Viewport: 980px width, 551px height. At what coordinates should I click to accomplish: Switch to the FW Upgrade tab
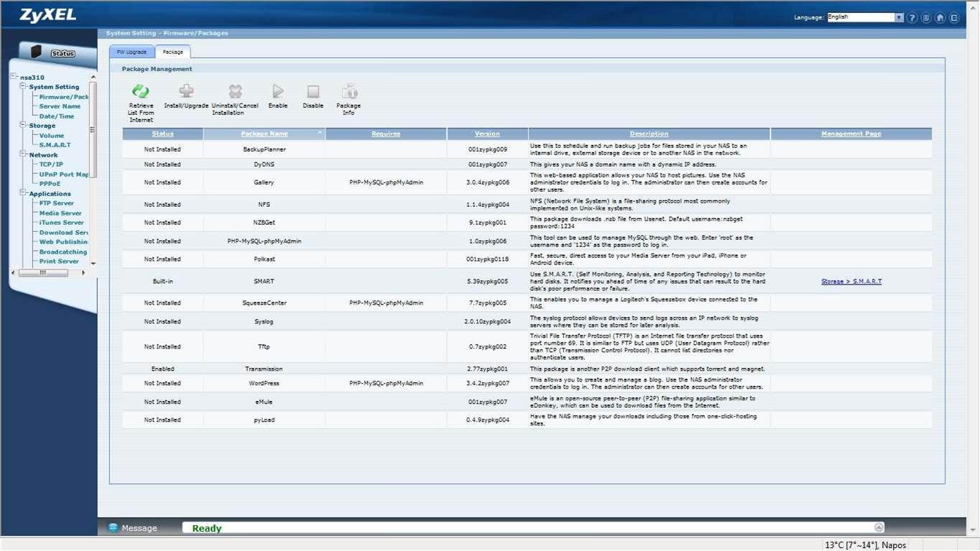[131, 52]
